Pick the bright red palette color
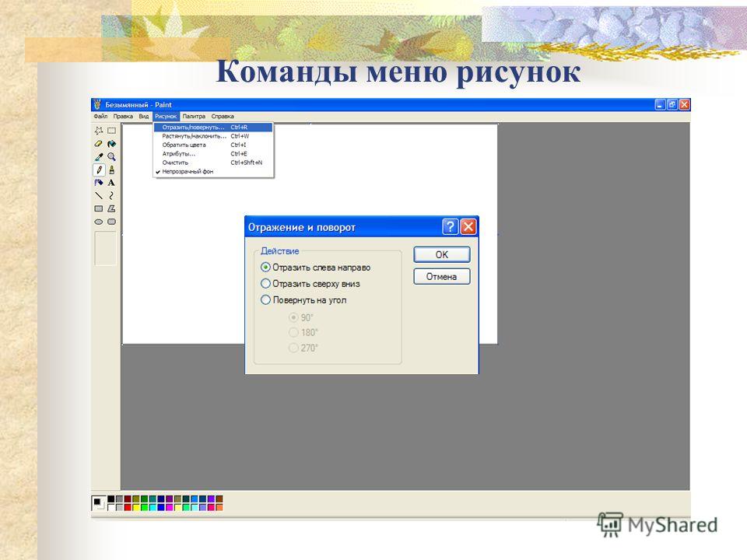The image size is (747, 560). tap(128, 507)
